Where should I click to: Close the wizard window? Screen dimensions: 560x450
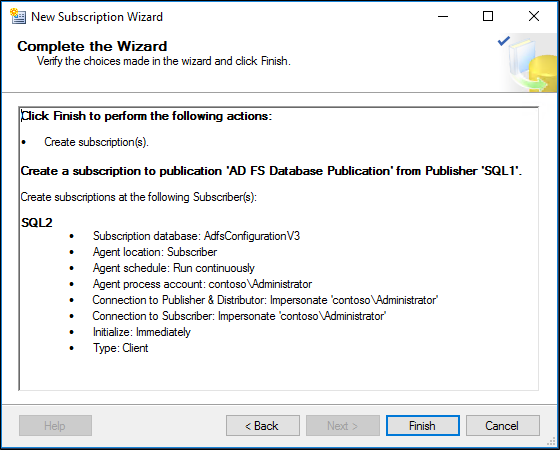click(534, 16)
